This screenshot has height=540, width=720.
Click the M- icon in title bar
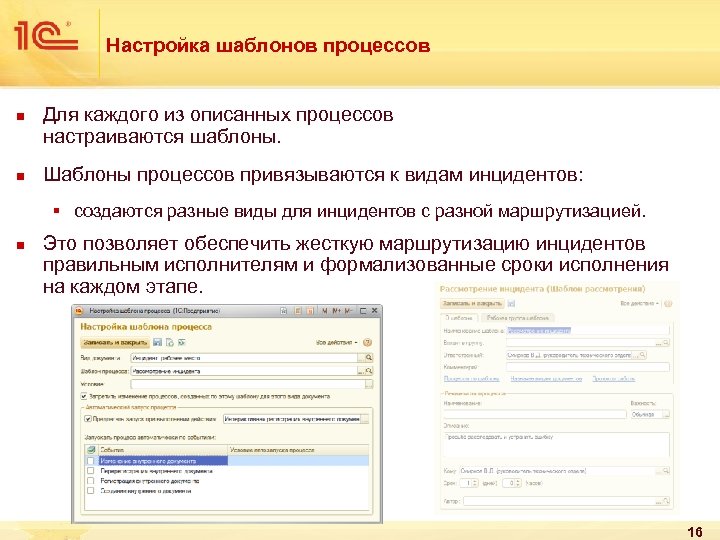coord(348,311)
